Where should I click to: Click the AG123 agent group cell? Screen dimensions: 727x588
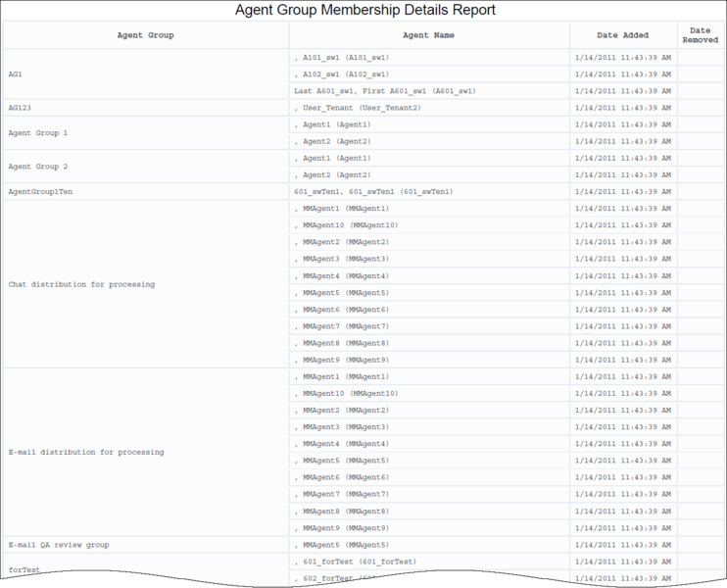coord(21,108)
